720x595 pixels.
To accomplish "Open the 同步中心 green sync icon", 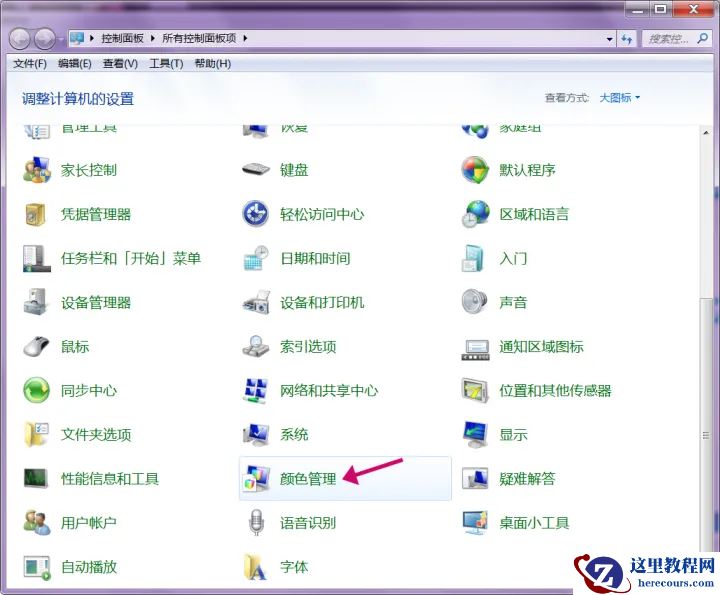I will [x=36, y=390].
